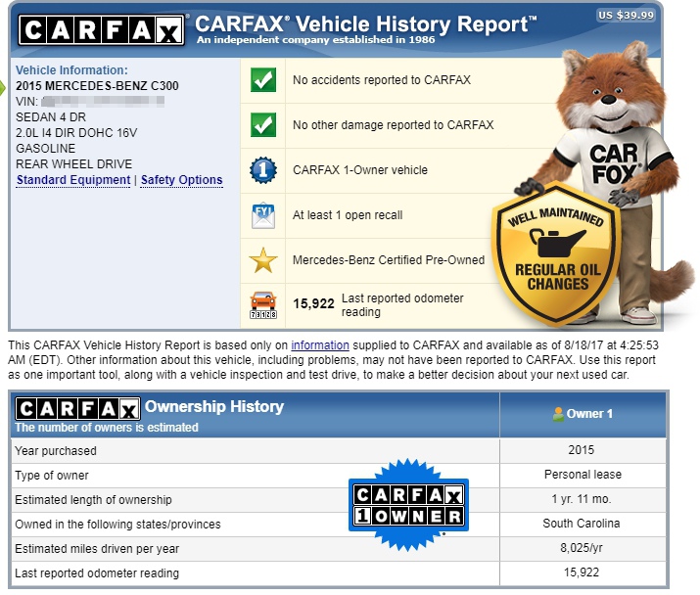
Task: Click the 15,922 odometer value in summary
Action: pos(313,304)
